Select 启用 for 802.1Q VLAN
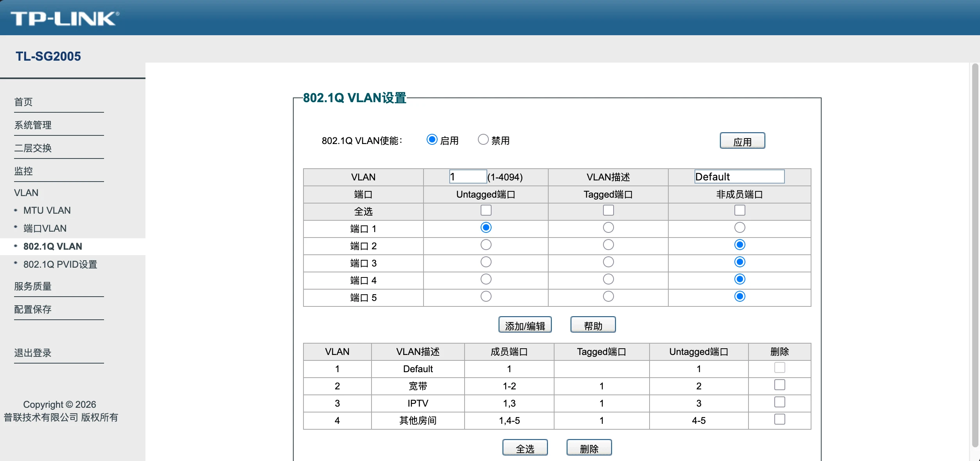Image resolution: width=980 pixels, height=461 pixels. pos(432,140)
